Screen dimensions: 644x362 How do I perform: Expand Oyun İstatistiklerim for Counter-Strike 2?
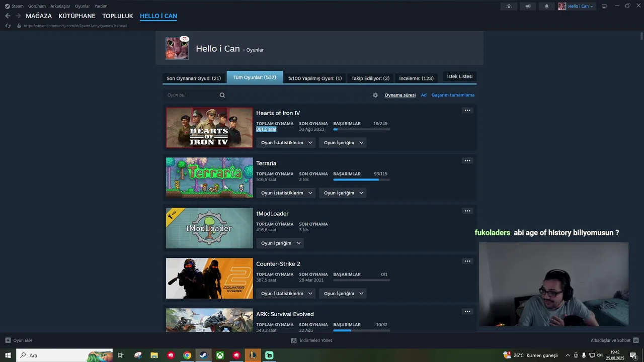(286, 294)
